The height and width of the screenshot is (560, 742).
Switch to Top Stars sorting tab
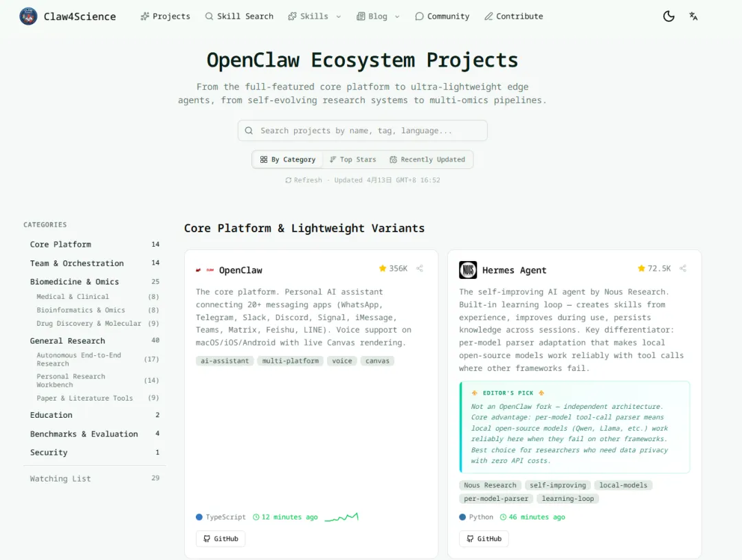click(x=352, y=159)
